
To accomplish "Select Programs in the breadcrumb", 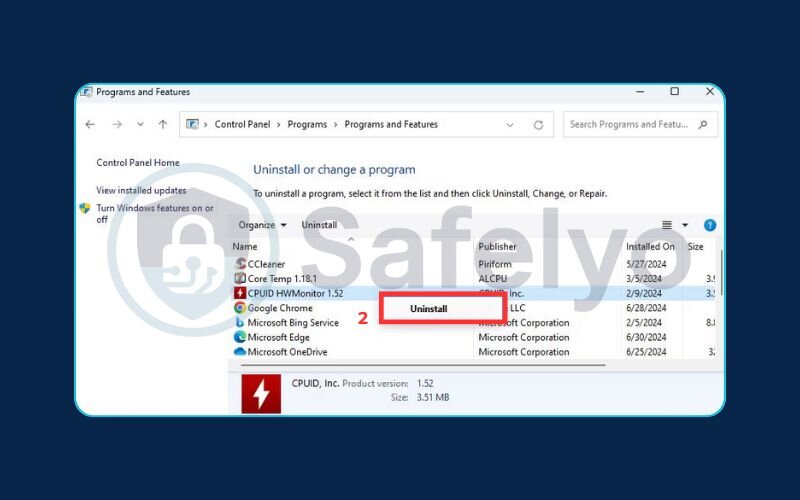I will tap(307, 124).
